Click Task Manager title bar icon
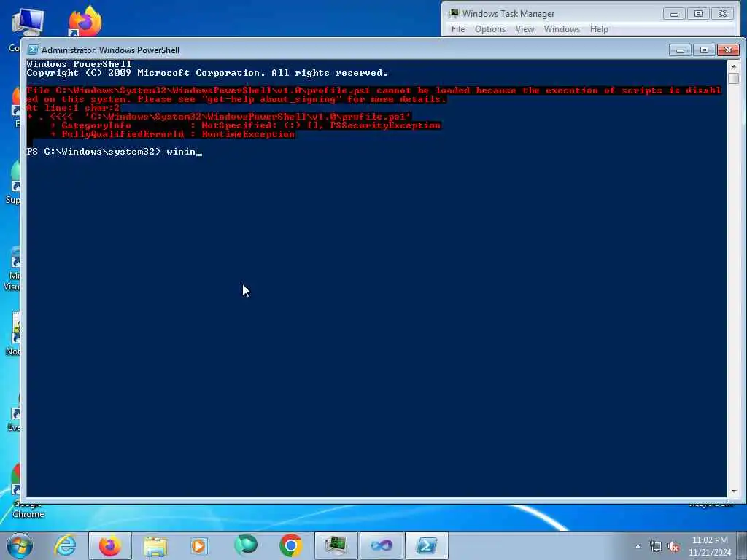 pos(454,13)
